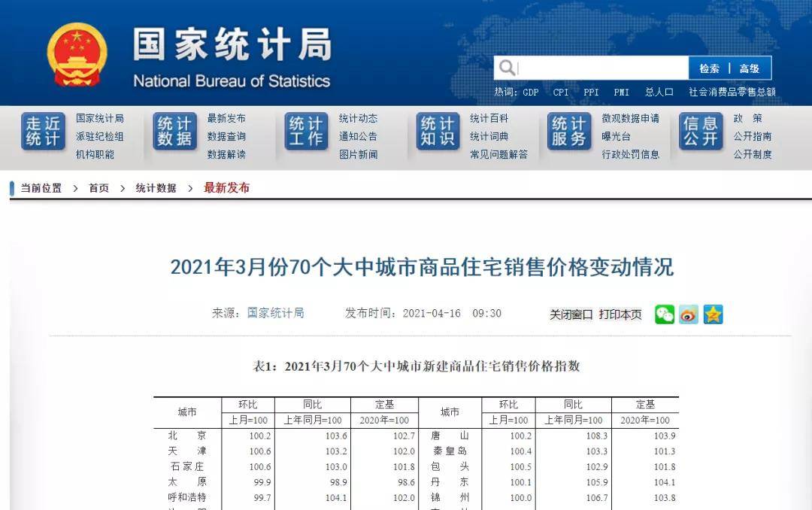The width and height of the screenshot is (812, 510).
Task: Open 国家统计局 menu link
Action: click(x=100, y=118)
